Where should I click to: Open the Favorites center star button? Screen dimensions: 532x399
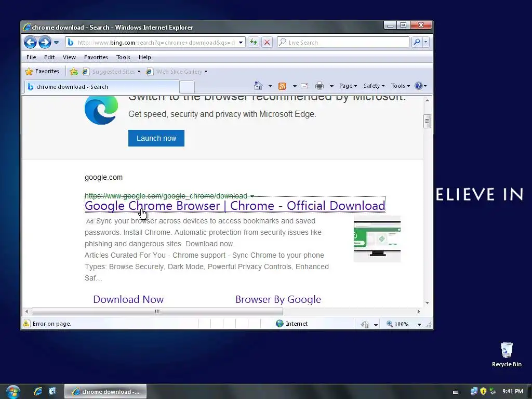[x=42, y=71]
